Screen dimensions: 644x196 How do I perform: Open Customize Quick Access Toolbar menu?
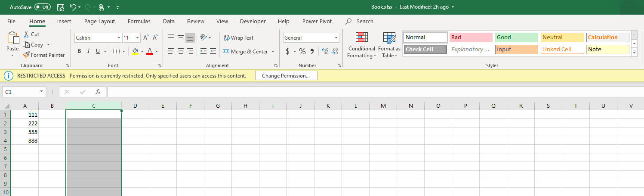point(118,7)
